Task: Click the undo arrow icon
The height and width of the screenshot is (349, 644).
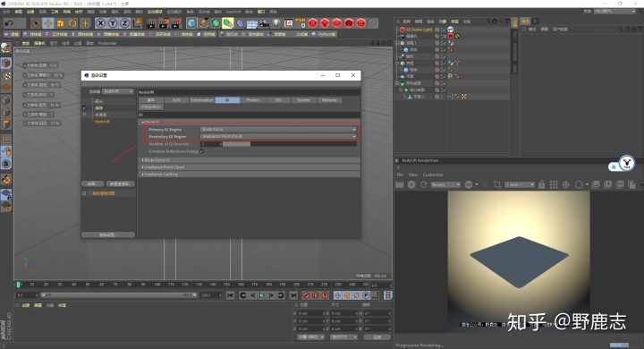Action: 9,23
